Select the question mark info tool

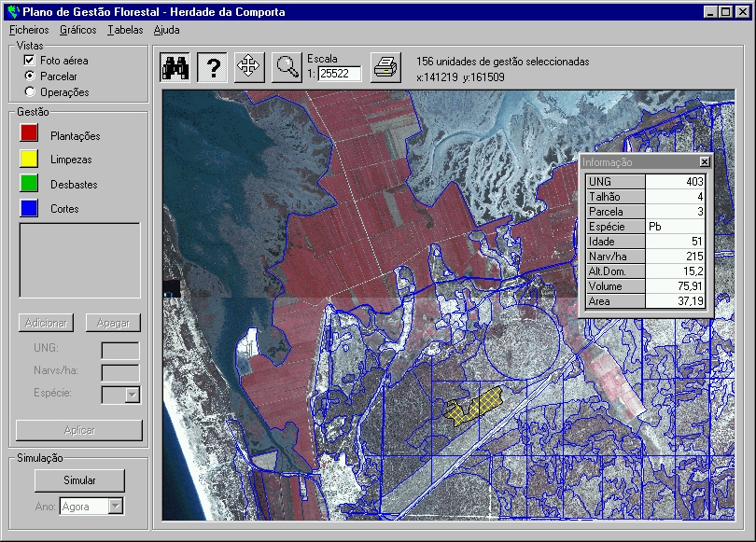212,67
